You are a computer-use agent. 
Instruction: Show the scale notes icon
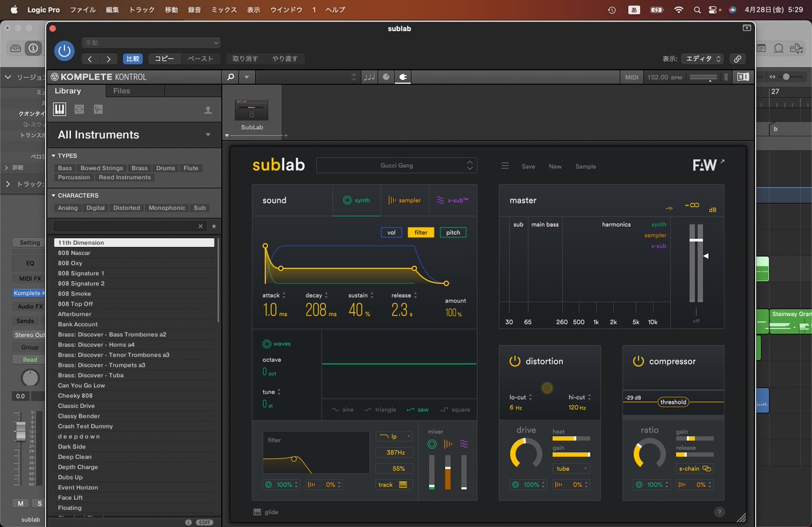(x=369, y=77)
